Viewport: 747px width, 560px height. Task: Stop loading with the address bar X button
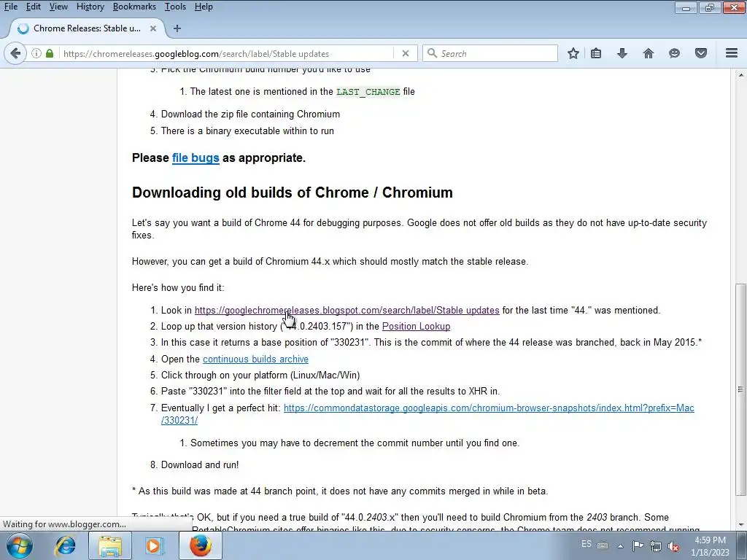tap(406, 53)
